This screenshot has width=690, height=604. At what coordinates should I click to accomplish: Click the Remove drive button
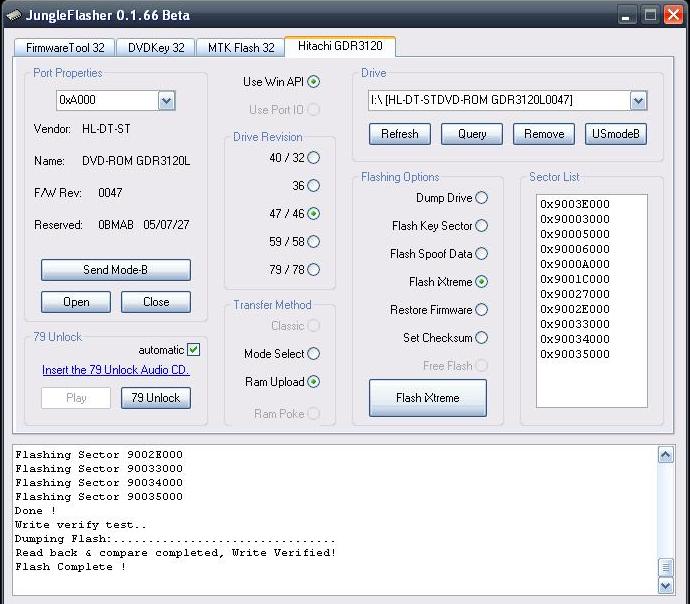coord(544,134)
